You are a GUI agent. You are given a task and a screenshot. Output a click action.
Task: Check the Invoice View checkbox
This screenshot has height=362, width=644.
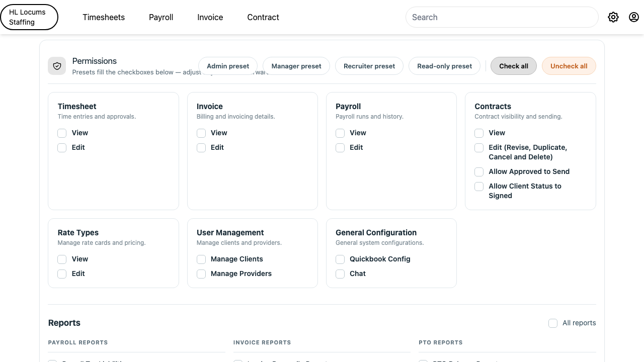(201, 133)
